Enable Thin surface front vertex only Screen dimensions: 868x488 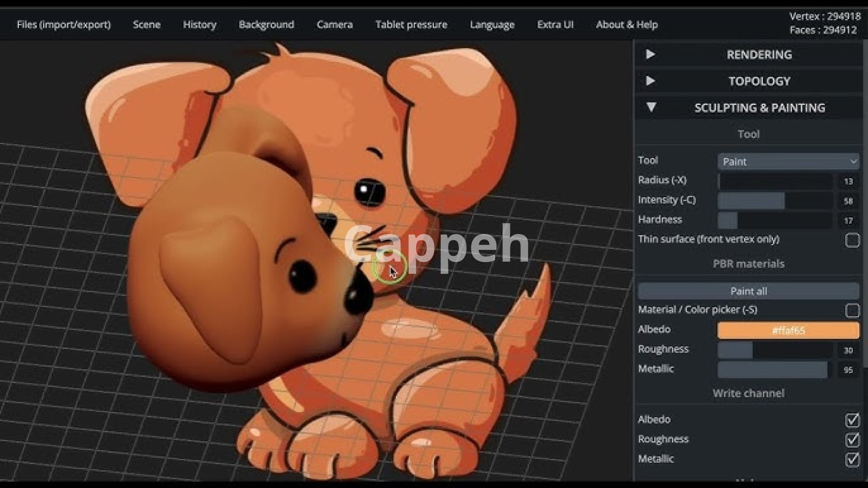852,240
